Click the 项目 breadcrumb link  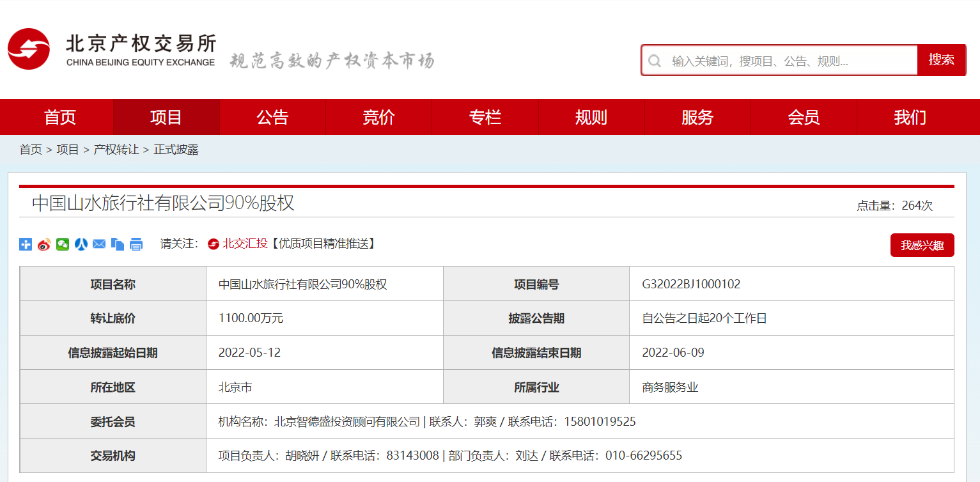point(68,150)
